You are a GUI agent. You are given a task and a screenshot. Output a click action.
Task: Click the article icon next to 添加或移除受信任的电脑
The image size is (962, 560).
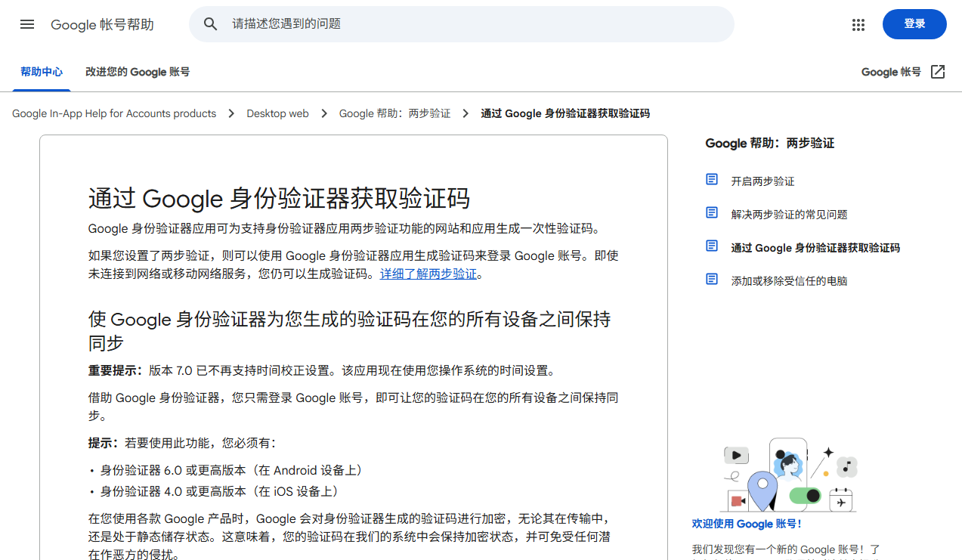[x=712, y=280]
